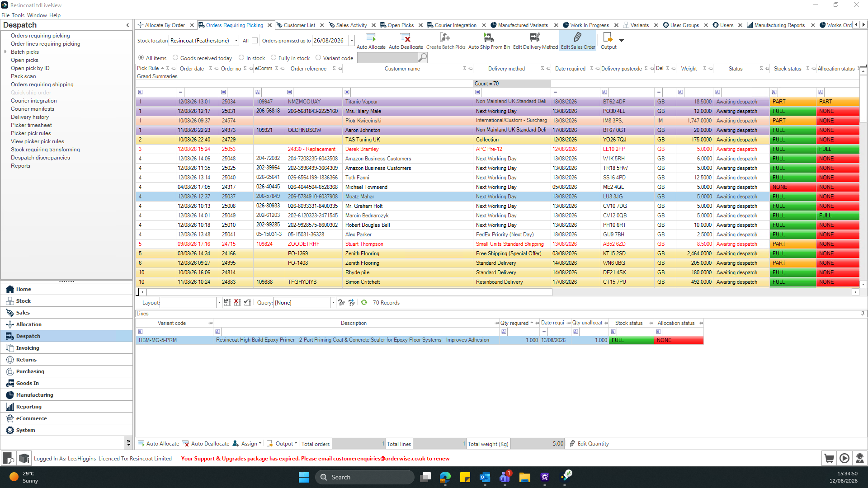
Task: Refresh the records list with green icon
Action: point(364,303)
